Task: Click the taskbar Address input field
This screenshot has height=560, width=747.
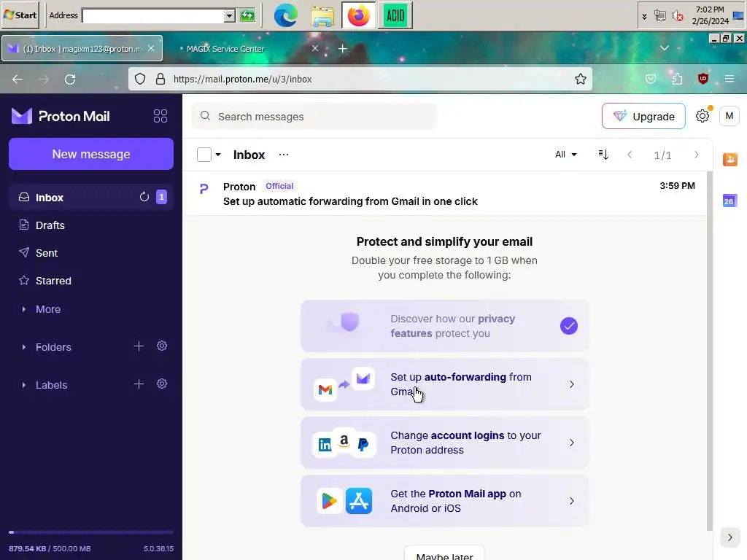Action: pyautogui.click(x=153, y=16)
